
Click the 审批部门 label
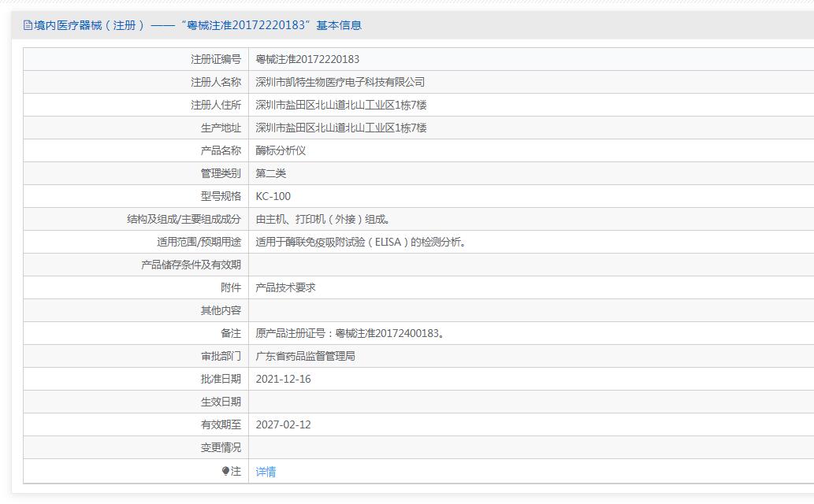[221, 356]
